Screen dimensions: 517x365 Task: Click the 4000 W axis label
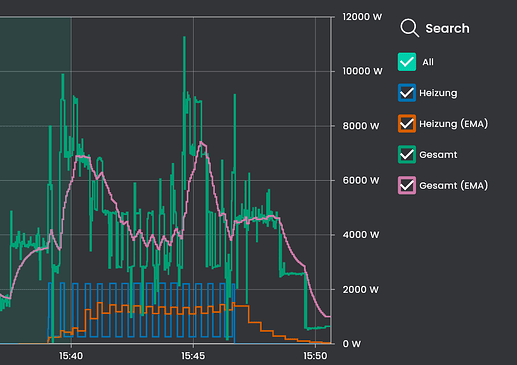click(x=361, y=235)
